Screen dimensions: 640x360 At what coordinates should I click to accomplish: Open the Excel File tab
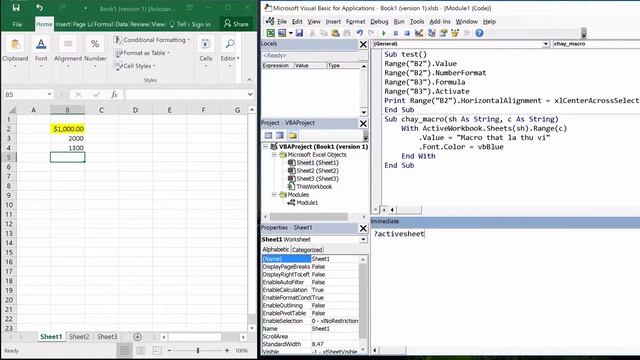17,24
